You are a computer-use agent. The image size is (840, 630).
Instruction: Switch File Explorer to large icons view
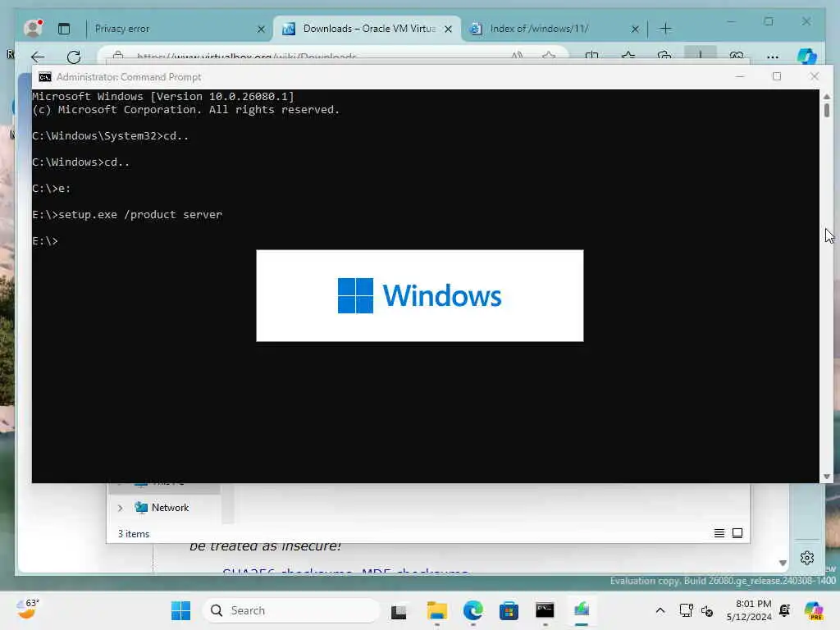click(737, 533)
